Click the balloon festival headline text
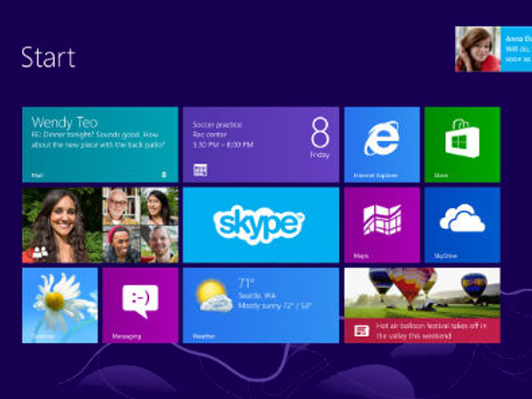 (431, 331)
